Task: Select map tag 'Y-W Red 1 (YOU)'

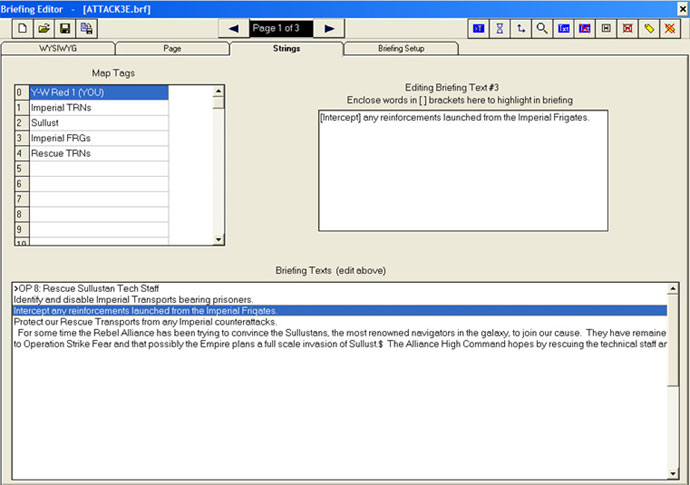Action: pos(99,92)
